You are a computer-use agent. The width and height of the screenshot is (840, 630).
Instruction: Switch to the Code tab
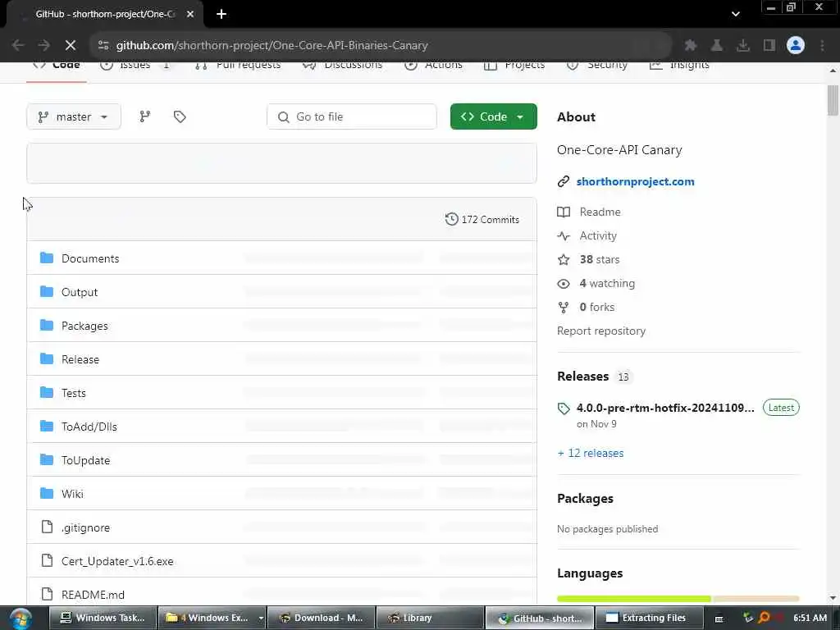tap(57, 66)
